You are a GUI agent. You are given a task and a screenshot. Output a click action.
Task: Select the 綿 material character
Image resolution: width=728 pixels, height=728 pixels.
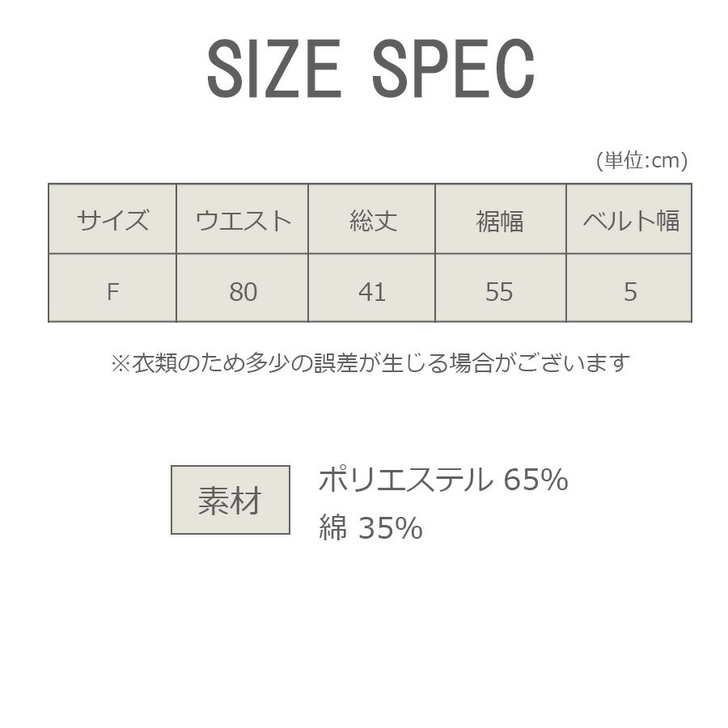(x=332, y=528)
